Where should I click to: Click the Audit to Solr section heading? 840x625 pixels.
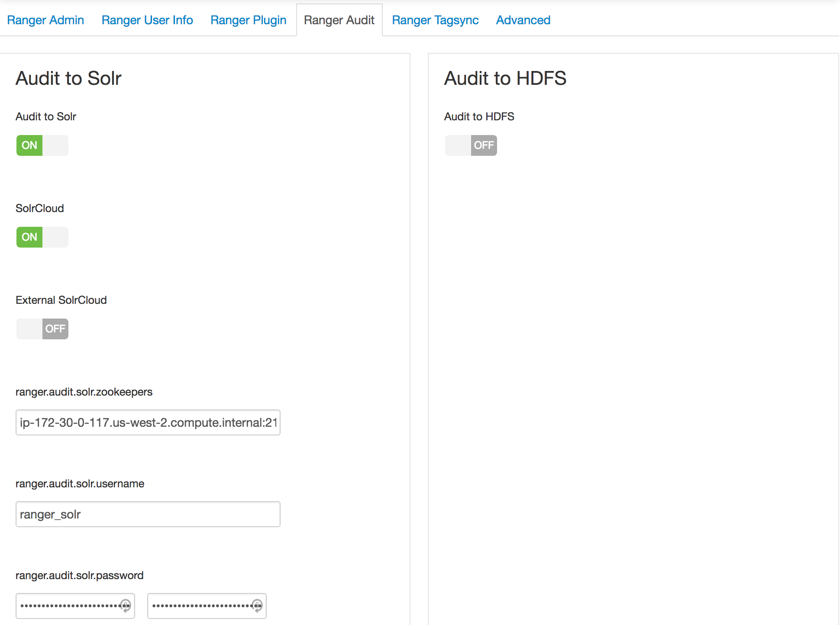point(68,78)
